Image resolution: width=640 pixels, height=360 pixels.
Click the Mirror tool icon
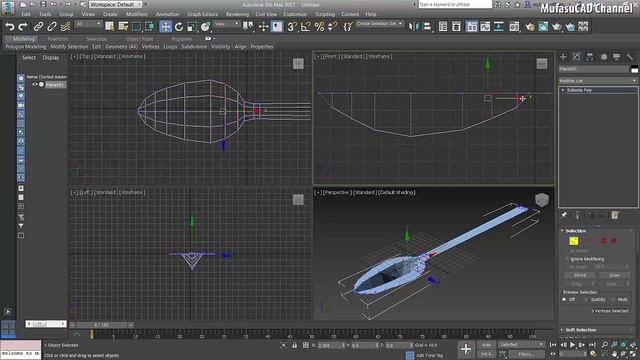point(413,27)
